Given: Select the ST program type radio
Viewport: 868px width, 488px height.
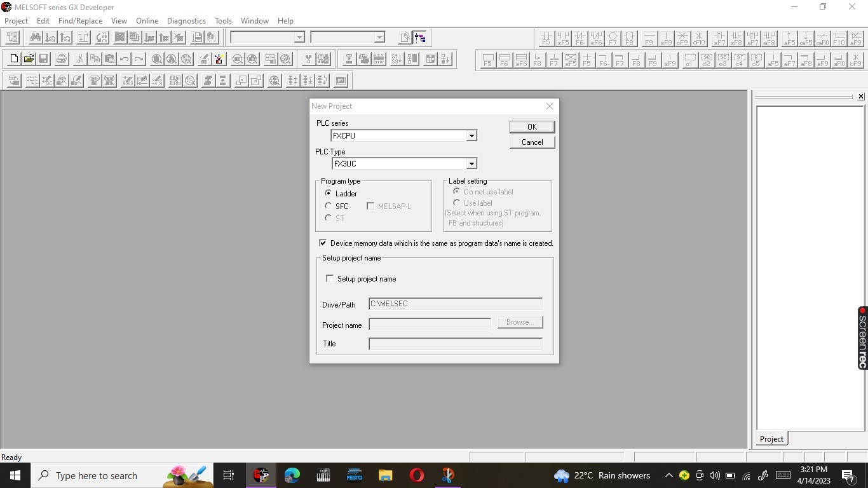Looking at the screenshot, I should (328, 218).
